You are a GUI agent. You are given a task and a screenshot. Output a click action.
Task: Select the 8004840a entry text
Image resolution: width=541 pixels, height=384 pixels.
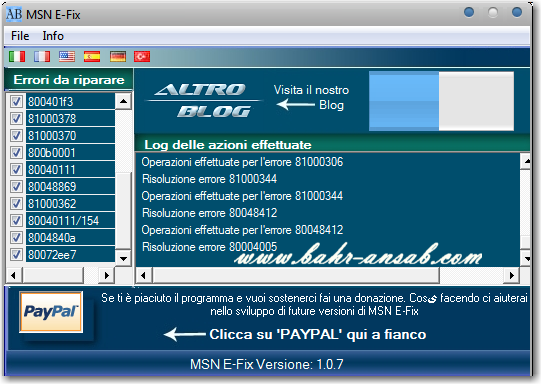click(52, 238)
